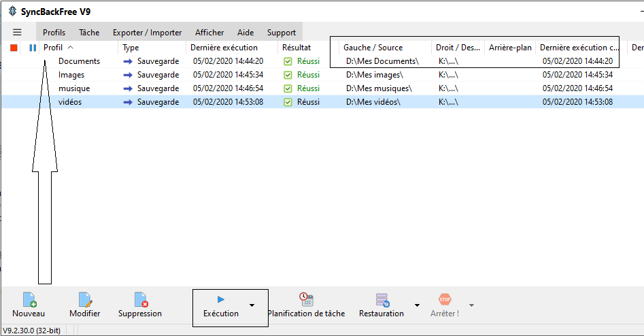Sort by the Type column header
Image resolution: width=644 pixels, height=336 pixels.
point(131,48)
